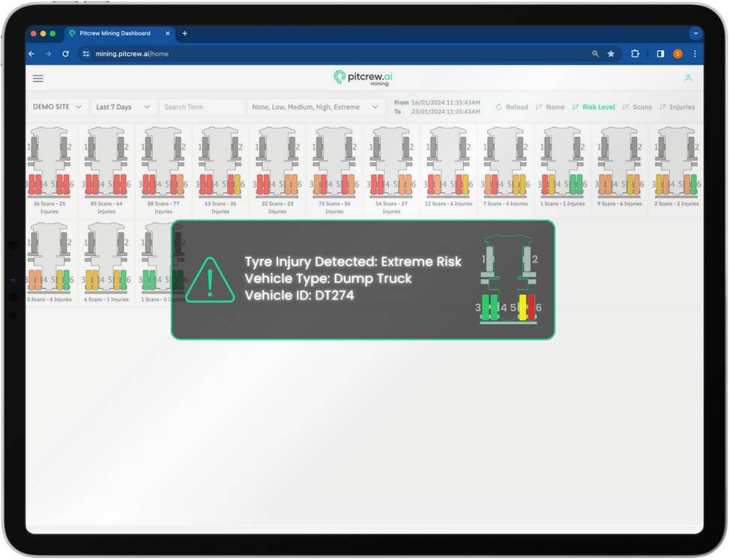Image resolution: width=729 pixels, height=560 pixels.
Task: Sort vehicles by Name
Action: click(551, 107)
